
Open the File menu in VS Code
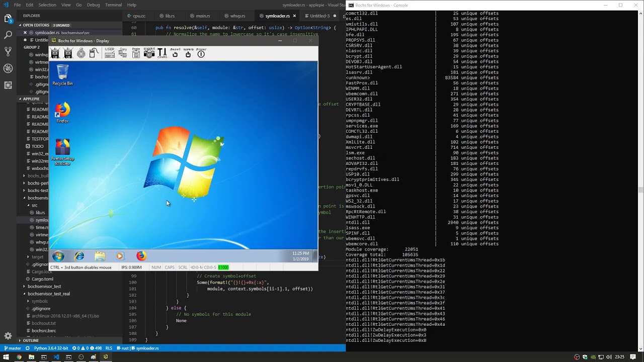[18, 5]
